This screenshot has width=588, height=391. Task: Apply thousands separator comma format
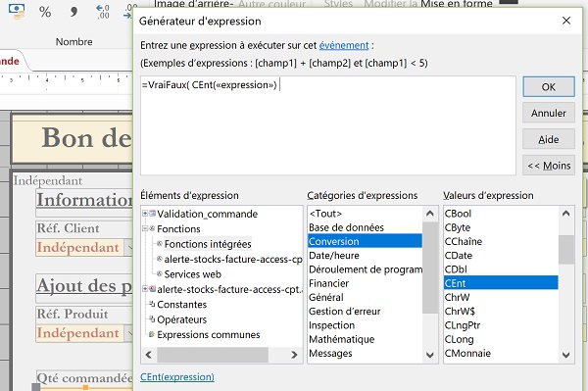tap(73, 12)
